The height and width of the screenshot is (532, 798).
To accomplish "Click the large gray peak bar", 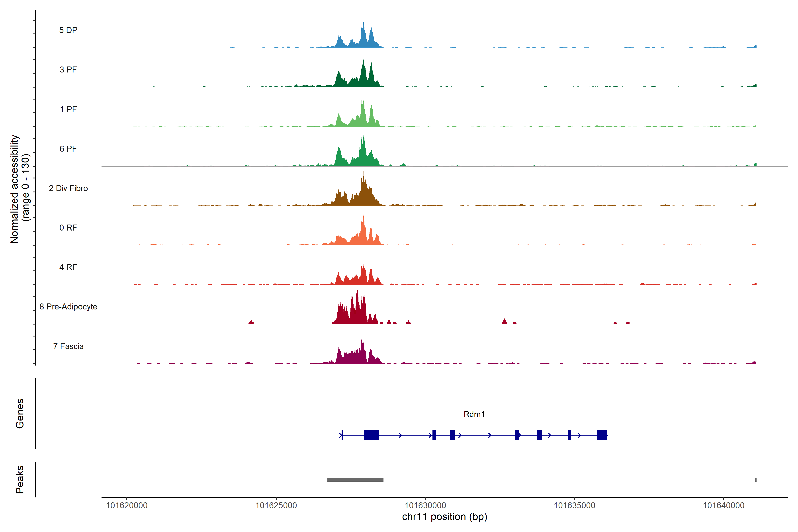I will point(355,480).
